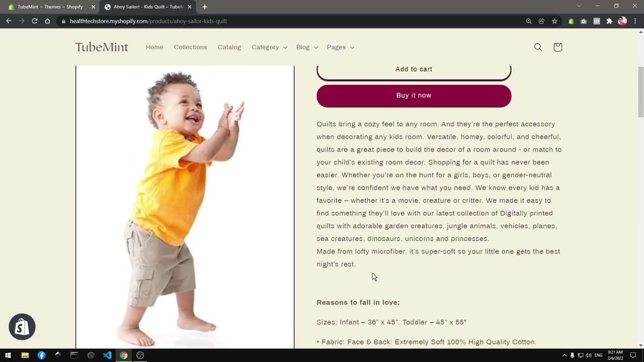Viewport: 644px width, 362px height.
Task: Click the 'Sizes: Infant – 36" x 45"' line
Action: 391,322
